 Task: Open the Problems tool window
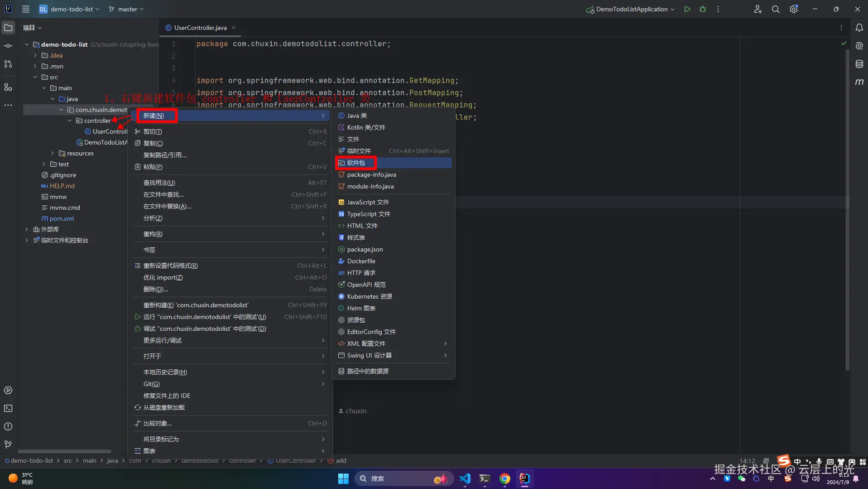tap(8, 426)
